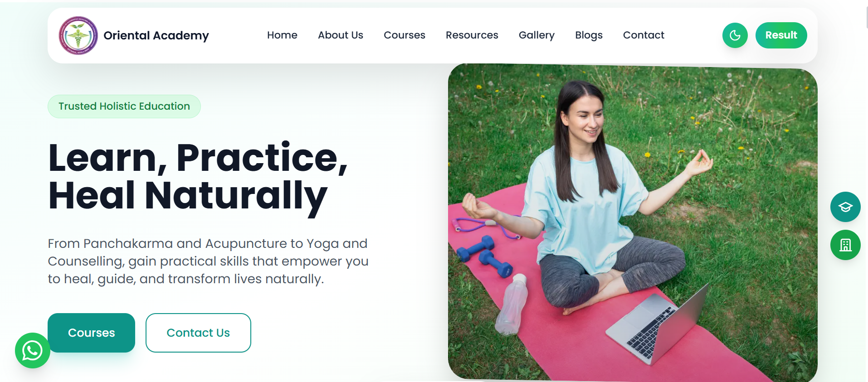This screenshot has width=868, height=382.
Task: Visit the Blogs navigation link
Action: click(589, 35)
